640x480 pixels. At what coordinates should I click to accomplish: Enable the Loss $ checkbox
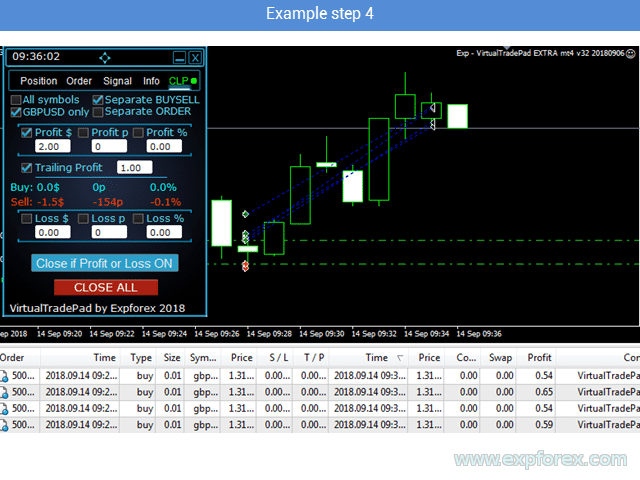click(27, 219)
